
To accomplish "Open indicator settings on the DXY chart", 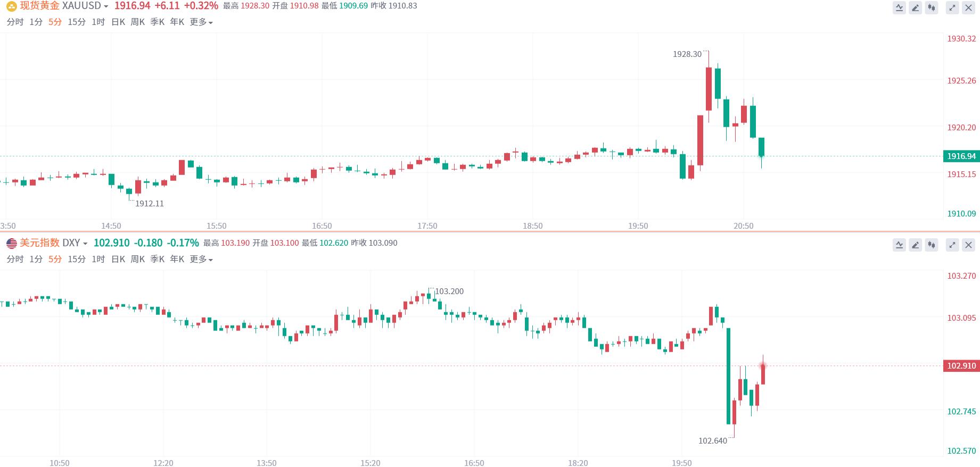I will (x=899, y=245).
